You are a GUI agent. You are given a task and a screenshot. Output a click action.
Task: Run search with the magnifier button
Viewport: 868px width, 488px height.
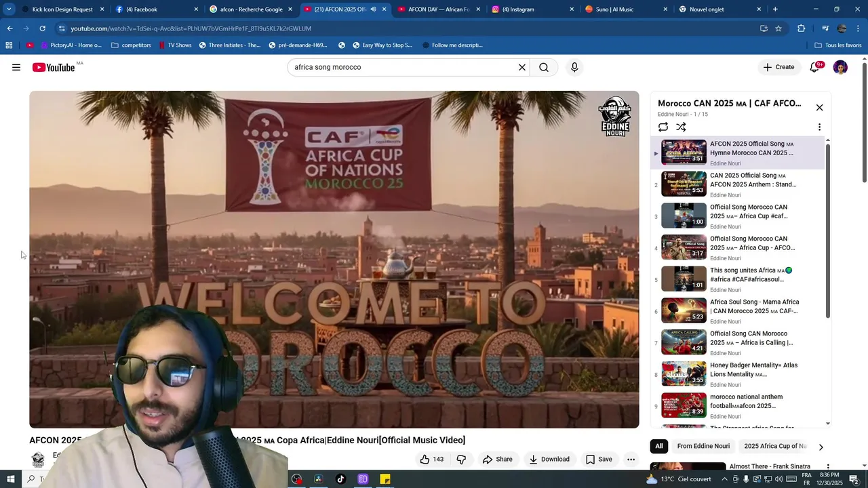[544, 67]
